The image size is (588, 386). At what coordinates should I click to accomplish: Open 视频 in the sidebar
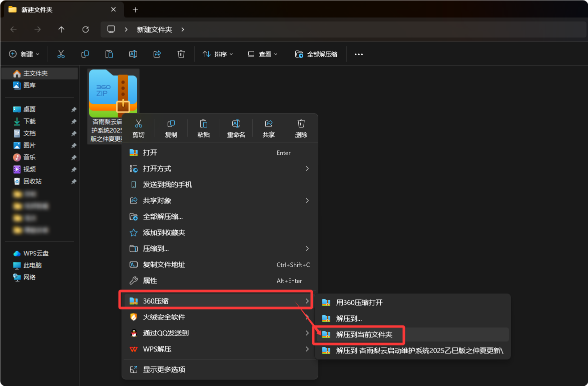(x=40, y=169)
